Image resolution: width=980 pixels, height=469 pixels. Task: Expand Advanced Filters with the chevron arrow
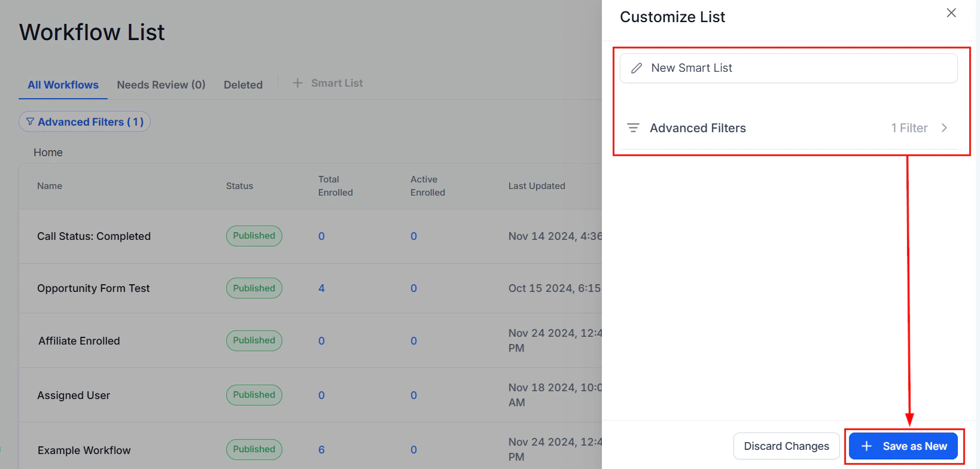[944, 128]
